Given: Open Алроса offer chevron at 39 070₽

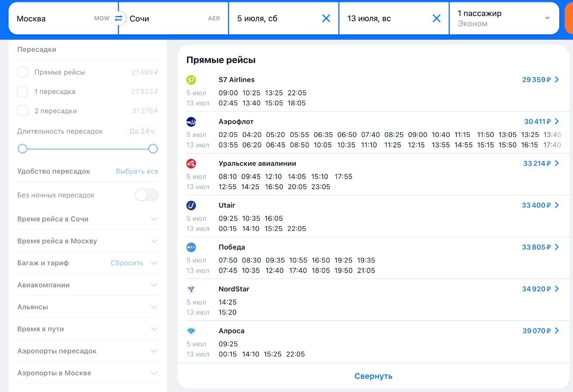Looking at the screenshot, I should (557, 331).
